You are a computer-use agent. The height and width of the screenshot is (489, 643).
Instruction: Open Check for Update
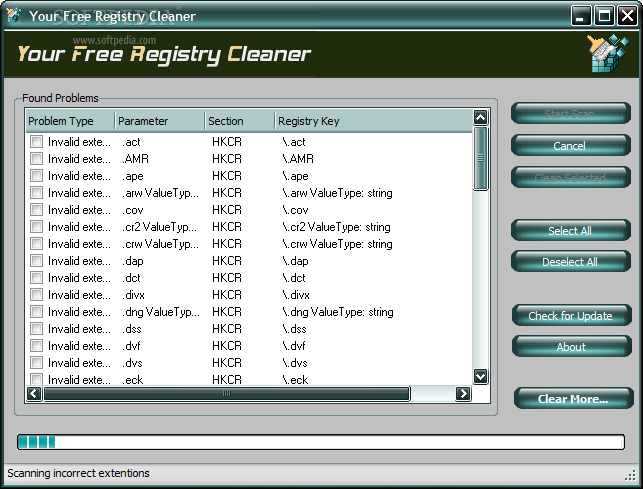point(571,316)
